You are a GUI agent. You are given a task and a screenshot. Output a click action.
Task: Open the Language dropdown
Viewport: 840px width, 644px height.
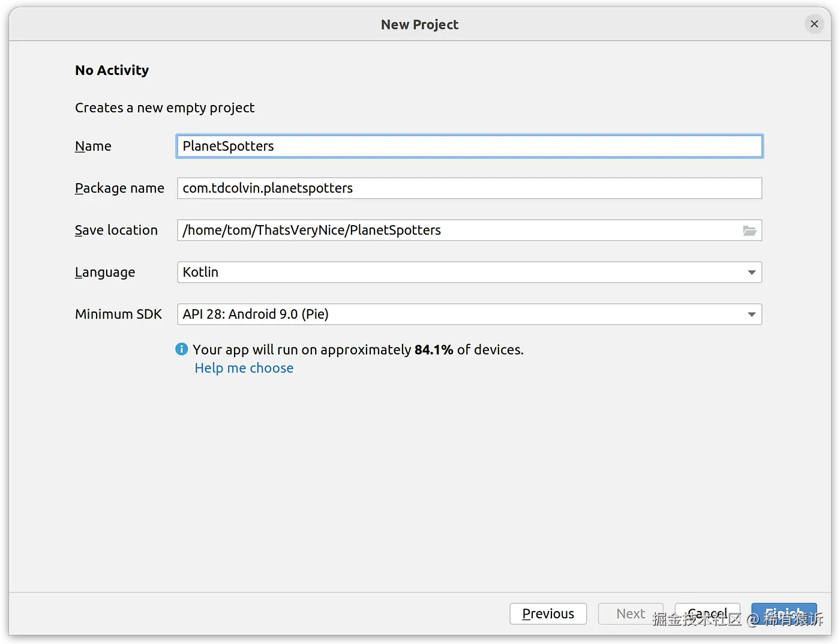point(751,272)
